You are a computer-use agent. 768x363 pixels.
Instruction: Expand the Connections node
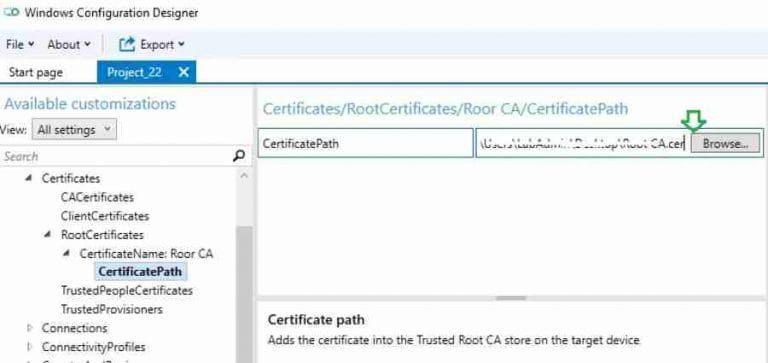29,328
